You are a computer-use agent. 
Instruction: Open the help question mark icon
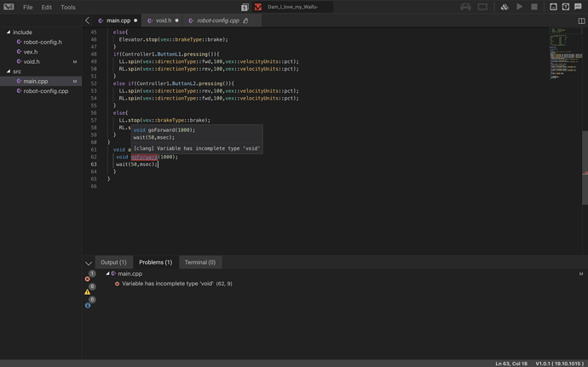[566, 7]
